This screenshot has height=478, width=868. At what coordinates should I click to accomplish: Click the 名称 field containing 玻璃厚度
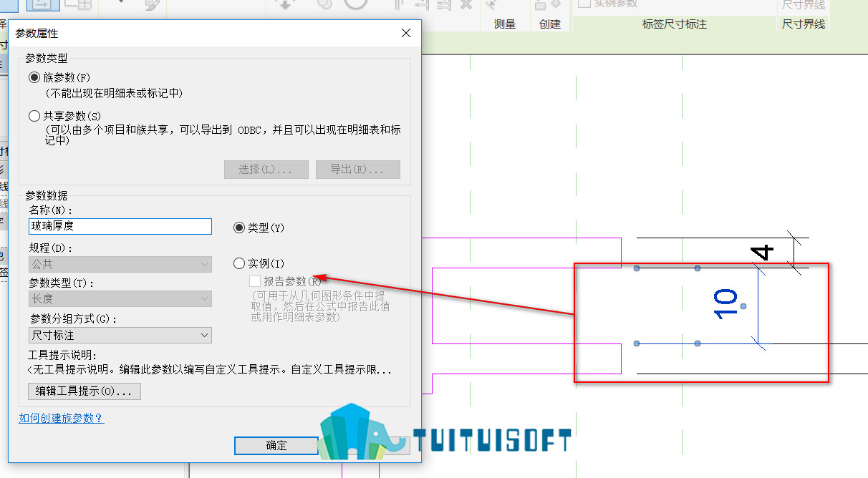(120, 226)
